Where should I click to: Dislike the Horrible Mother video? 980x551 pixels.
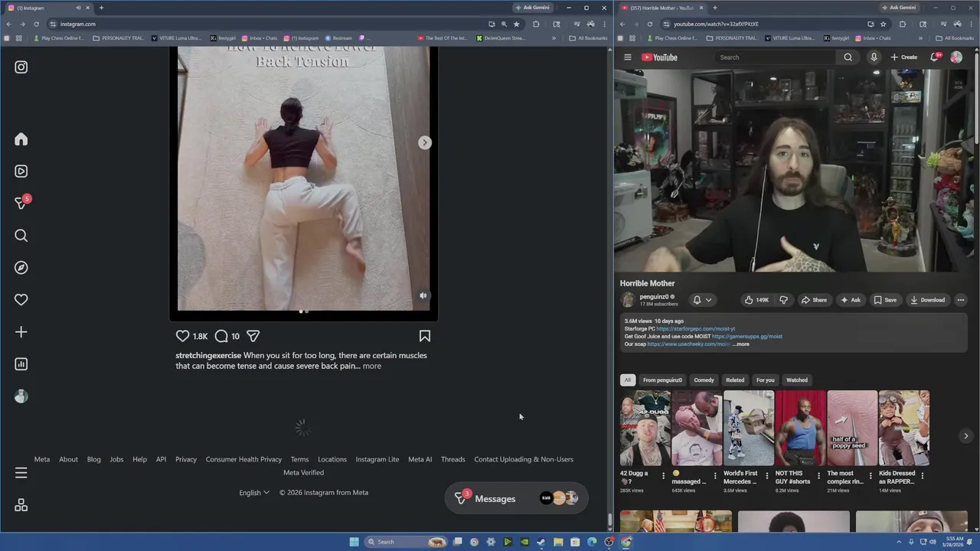pyautogui.click(x=783, y=300)
